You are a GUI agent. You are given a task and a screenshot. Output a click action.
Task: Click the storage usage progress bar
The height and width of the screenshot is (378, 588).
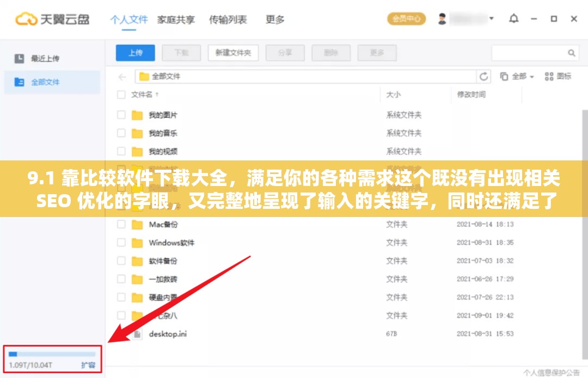[52, 354]
